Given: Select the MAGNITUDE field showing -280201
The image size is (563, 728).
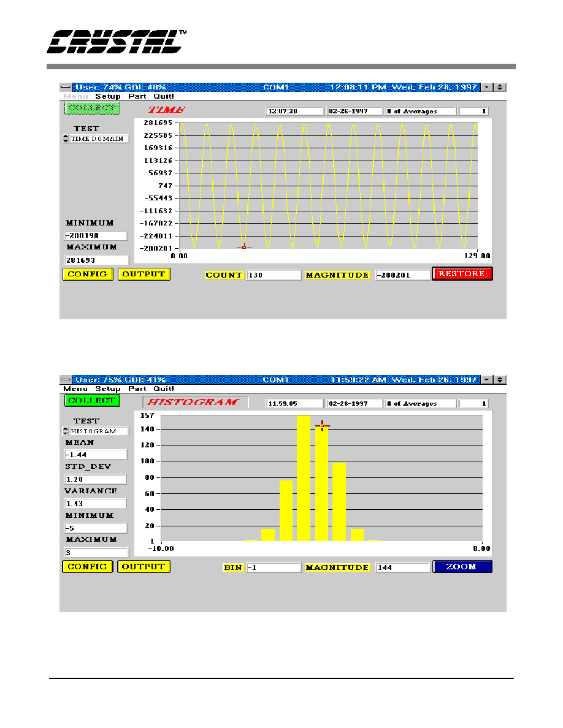Looking at the screenshot, I should point(402,275).
